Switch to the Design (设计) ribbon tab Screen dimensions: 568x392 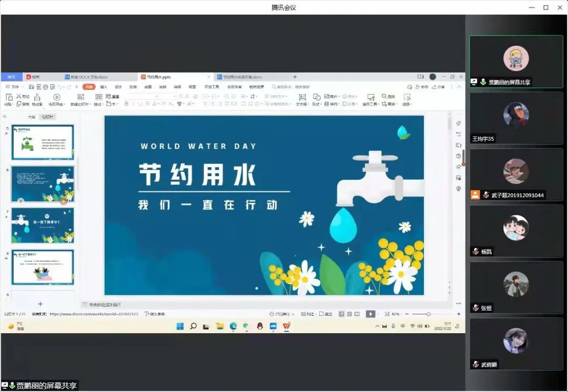point(118,87)
